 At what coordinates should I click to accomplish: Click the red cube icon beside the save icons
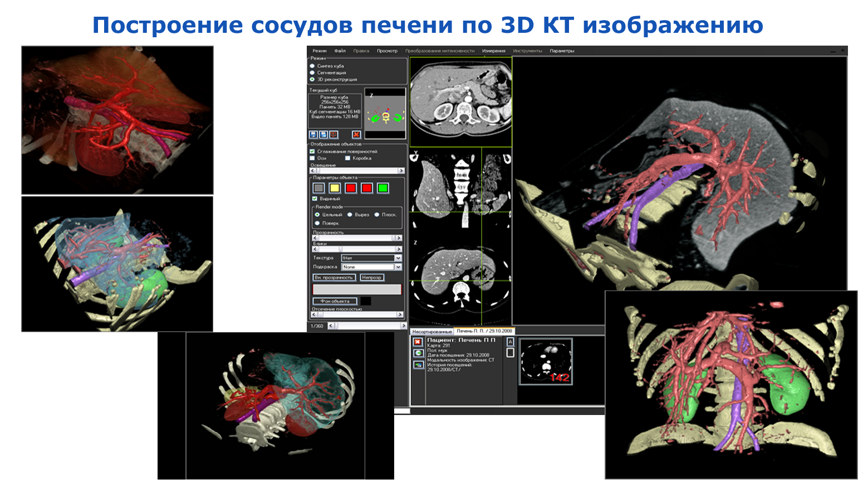tap(334, 135)
